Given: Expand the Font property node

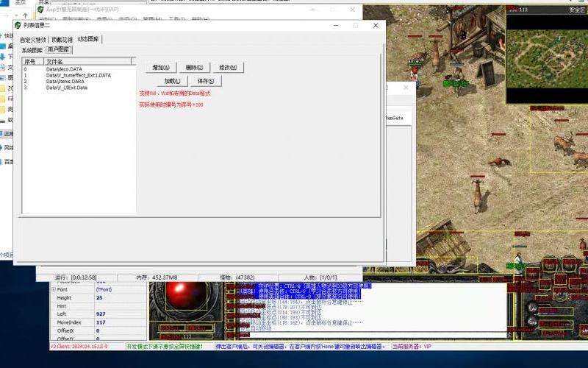Looking at the screenshot, I should pos(53,289).
